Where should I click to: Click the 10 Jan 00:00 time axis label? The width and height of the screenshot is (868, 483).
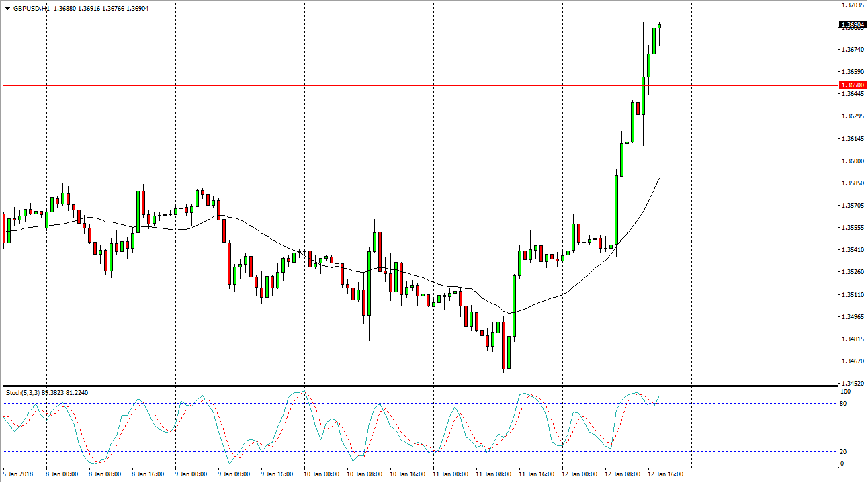[x=322, y=474]
